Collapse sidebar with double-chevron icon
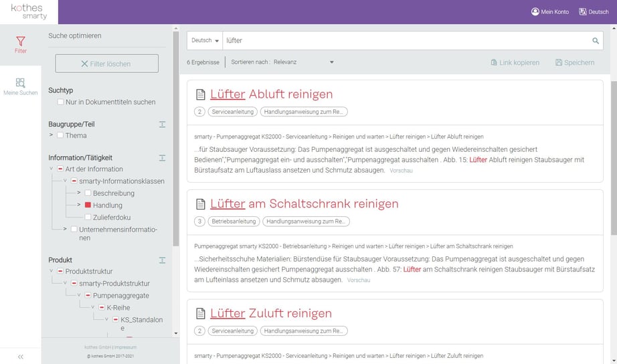This screenshot has width=617, height=364. pos(21,357)
